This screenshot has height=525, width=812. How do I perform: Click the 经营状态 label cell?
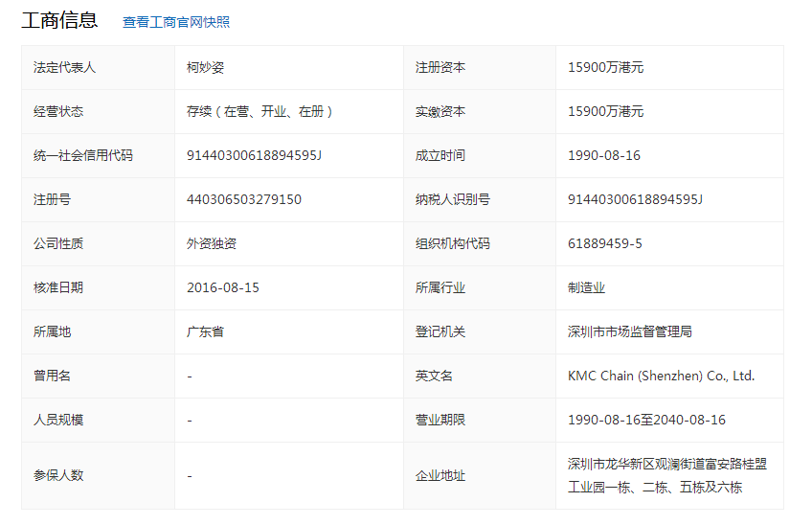click(99, 111)
